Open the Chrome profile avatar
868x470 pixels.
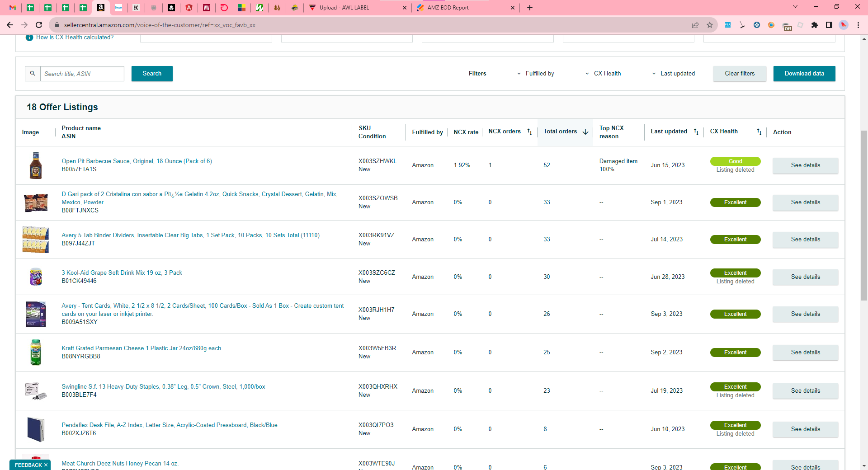[844, 25]
